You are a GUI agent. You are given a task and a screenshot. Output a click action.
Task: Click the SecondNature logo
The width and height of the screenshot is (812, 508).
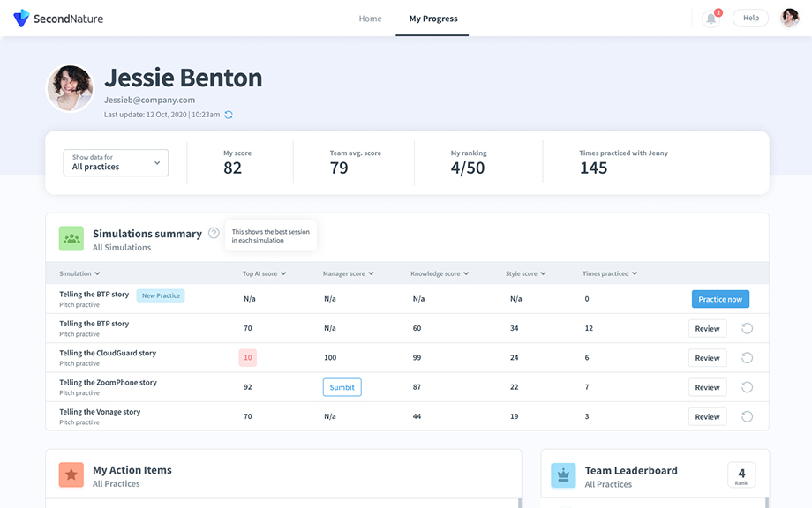56,18
